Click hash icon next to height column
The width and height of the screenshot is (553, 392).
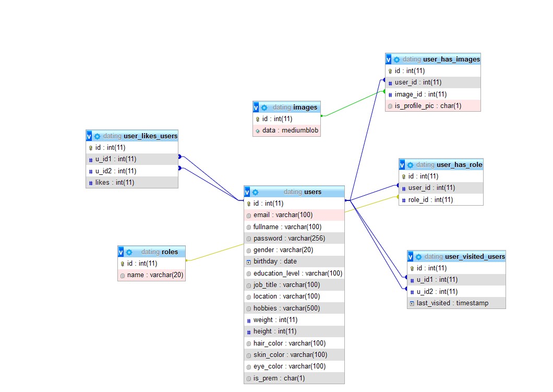point(249,332)
